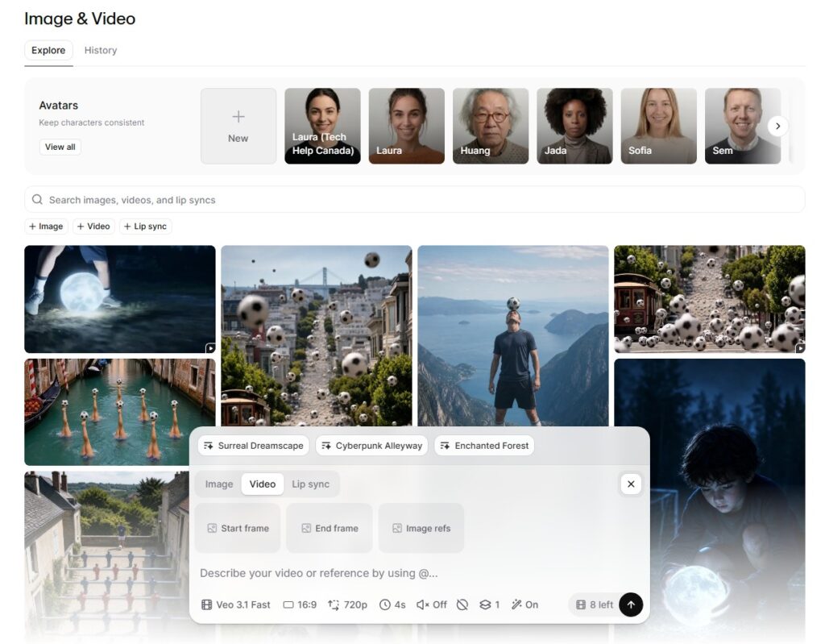Screen dimensions: 825x644
Task: Add a Start frame image
Action: pos(238,528)
